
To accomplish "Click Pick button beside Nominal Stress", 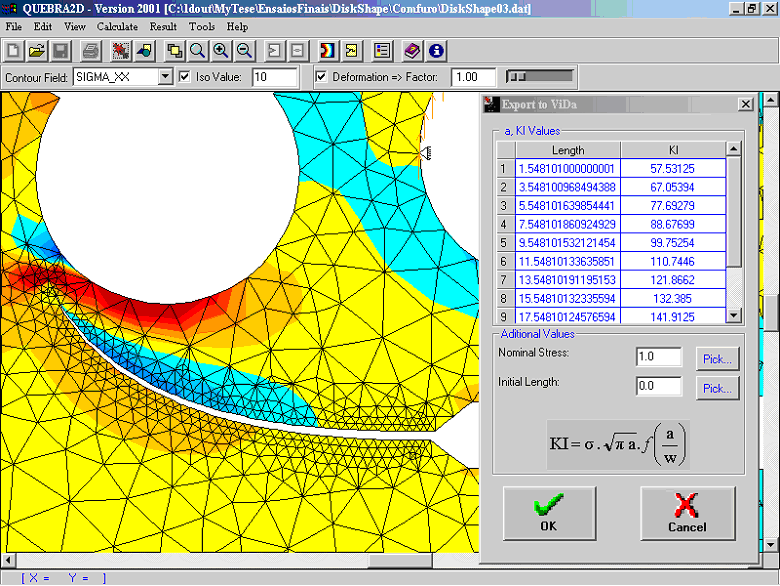I will coord(716,358).
